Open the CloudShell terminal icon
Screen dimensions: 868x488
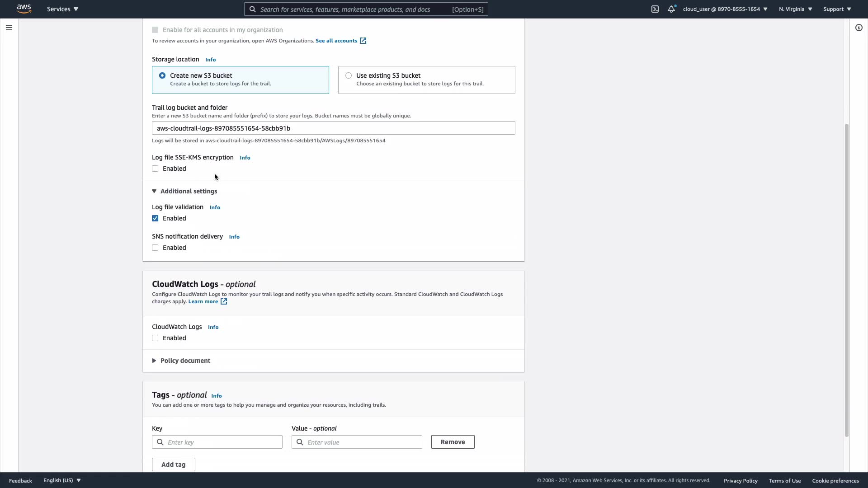tap(655, 9)
